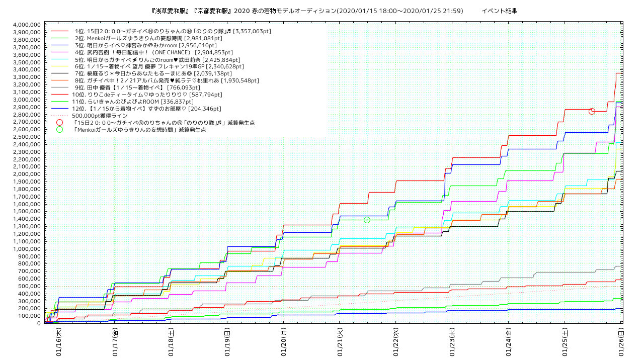Screen dimensions: 644x362
Task: Select the 3位 神宮みか legend entry
Action: (145, 45)
